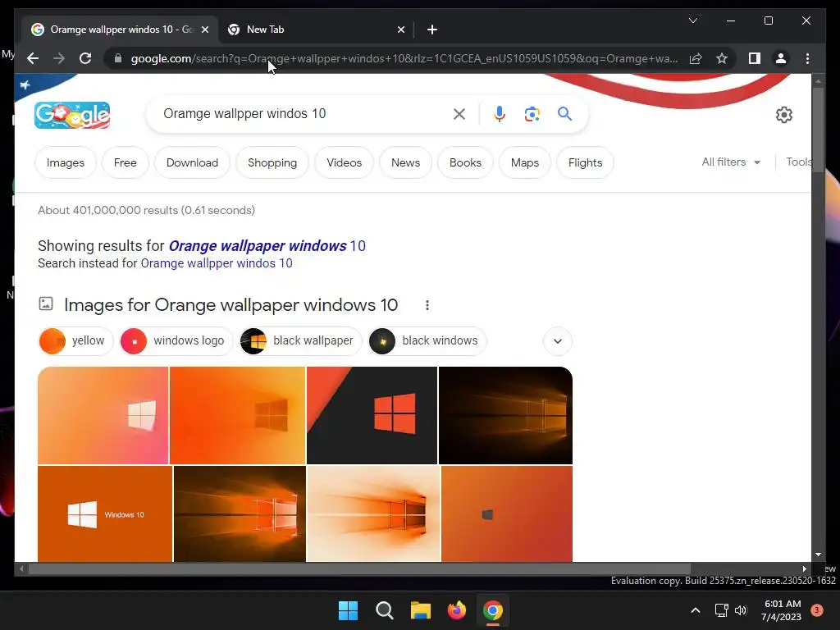Go back using the browser back arrow

pyautogui.click(x=33, y=58)
